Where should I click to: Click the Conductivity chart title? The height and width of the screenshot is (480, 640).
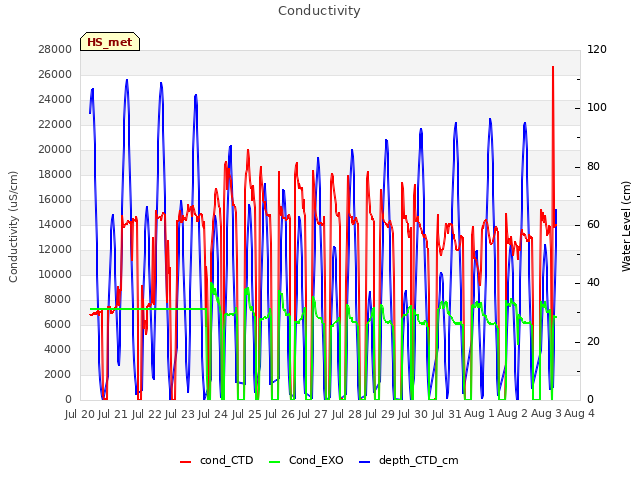tap(319, 11)
